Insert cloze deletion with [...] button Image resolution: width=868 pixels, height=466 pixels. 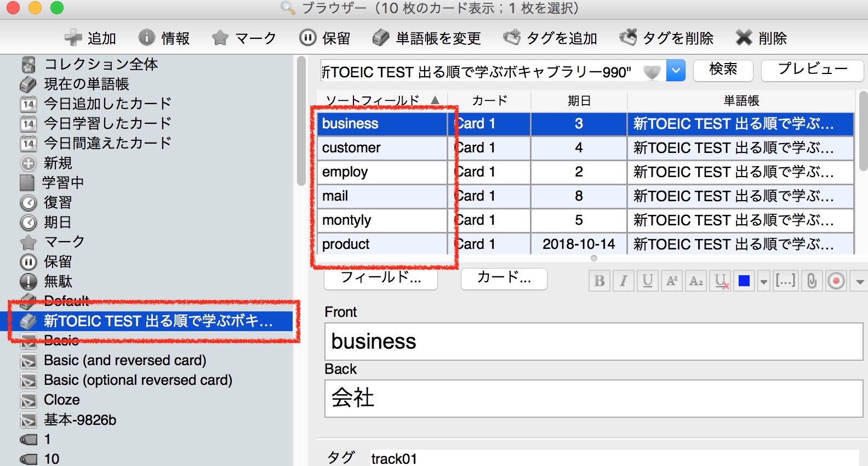[785, 281]
